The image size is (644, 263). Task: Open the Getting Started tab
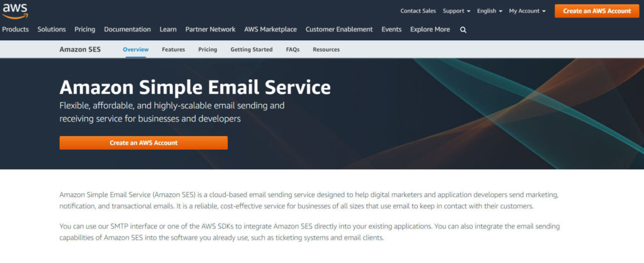[x=252, y=49]
